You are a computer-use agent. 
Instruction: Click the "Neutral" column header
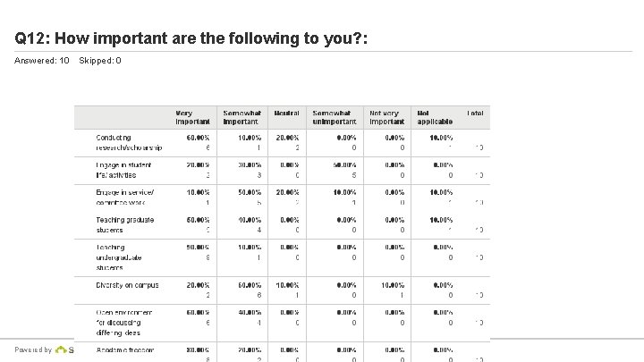pyautogui.click(x=286, y=114)
